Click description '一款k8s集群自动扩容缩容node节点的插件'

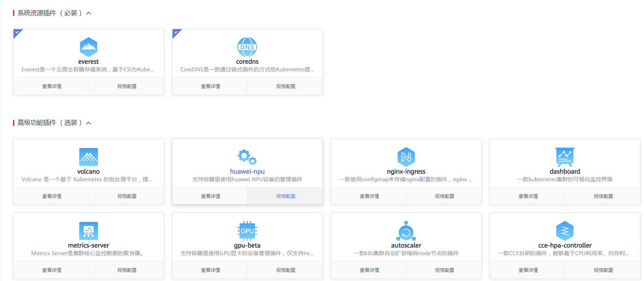pos(406,253)
